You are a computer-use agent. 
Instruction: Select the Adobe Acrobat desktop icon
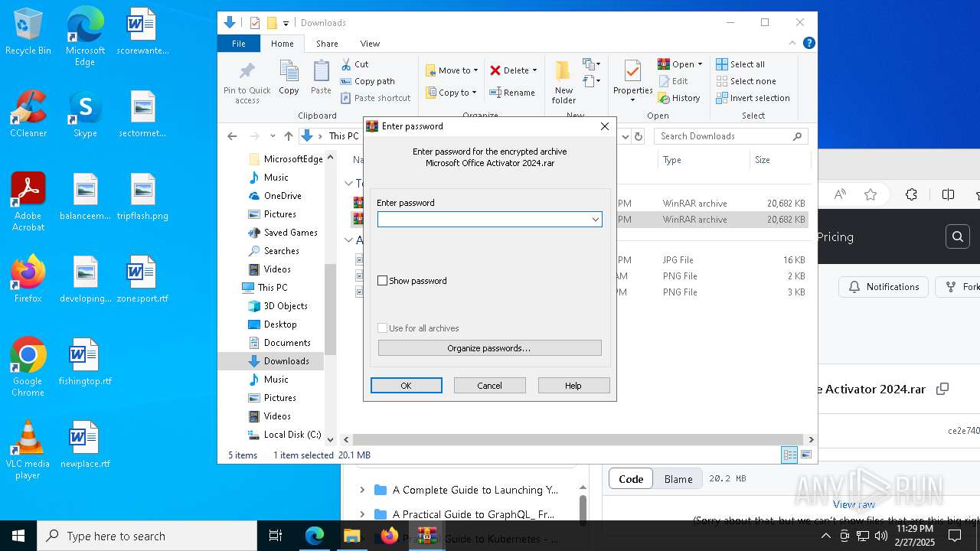[x=28, y=201]
